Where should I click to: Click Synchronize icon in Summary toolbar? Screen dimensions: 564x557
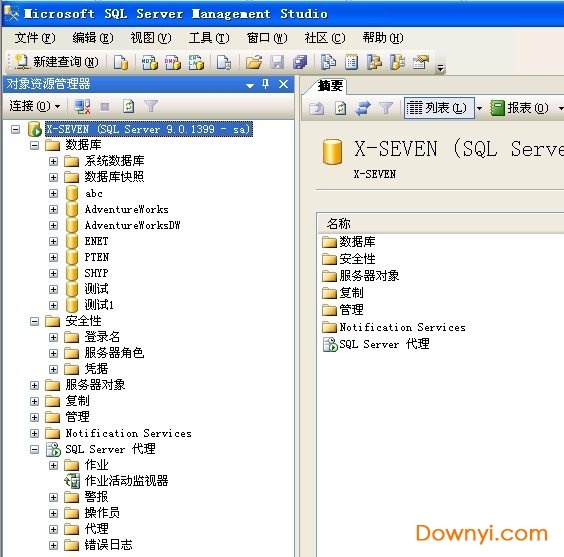coord(363,108)
